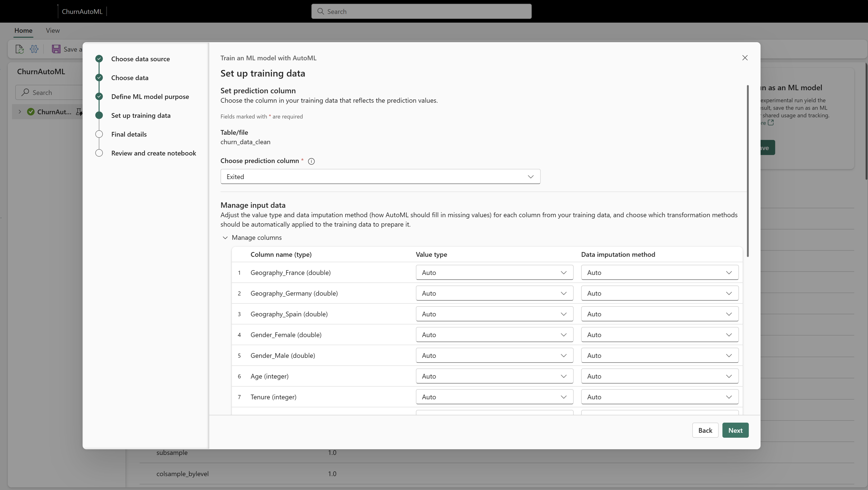The height and width of the screenshot is (490, 868).
Task: Open imputation method dropdown for Geography_France
Action: tap(659, 273)
